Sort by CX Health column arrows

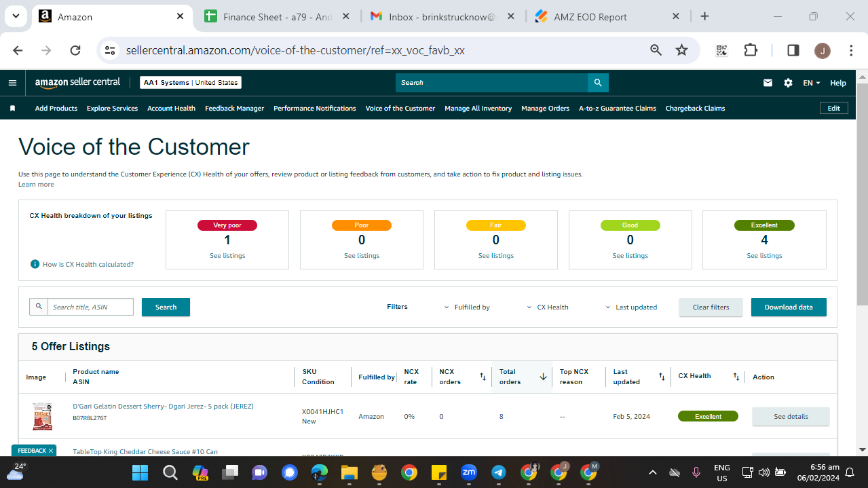coord(736,377)
